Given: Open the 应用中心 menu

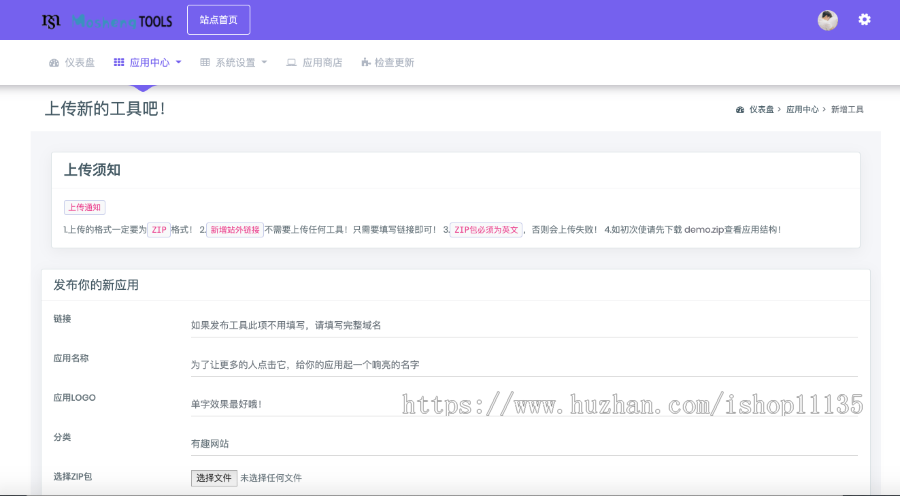Looking at the screenshot, I should click(148, 63).
